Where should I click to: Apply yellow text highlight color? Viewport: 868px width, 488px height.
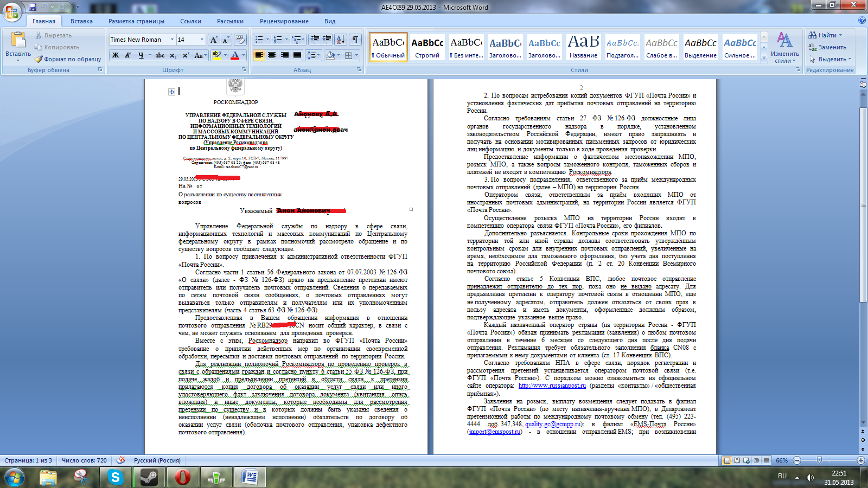pyautogui.click(x=216, y=55)
